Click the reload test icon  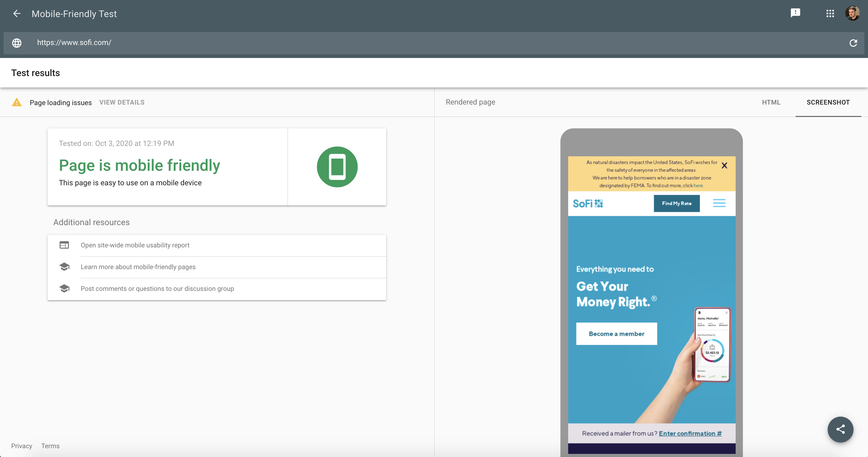pos(853,43)
